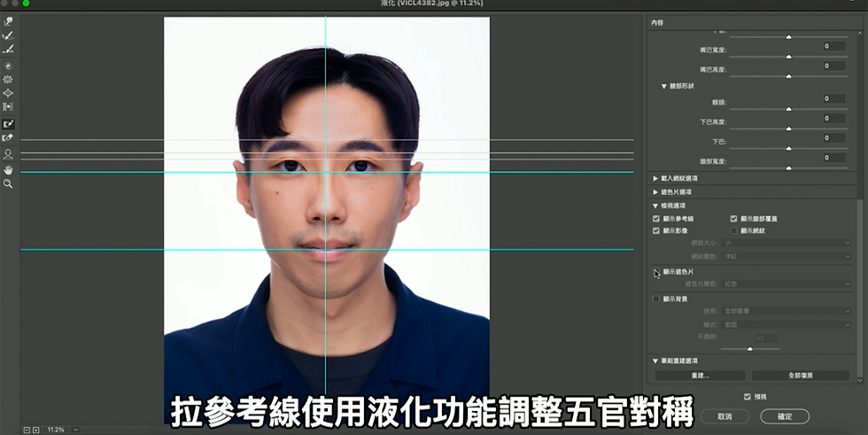The width and height of the screenshot is (868, 435).
Task: Click the 嘴巴高度 value field
Action: [833, 66]
